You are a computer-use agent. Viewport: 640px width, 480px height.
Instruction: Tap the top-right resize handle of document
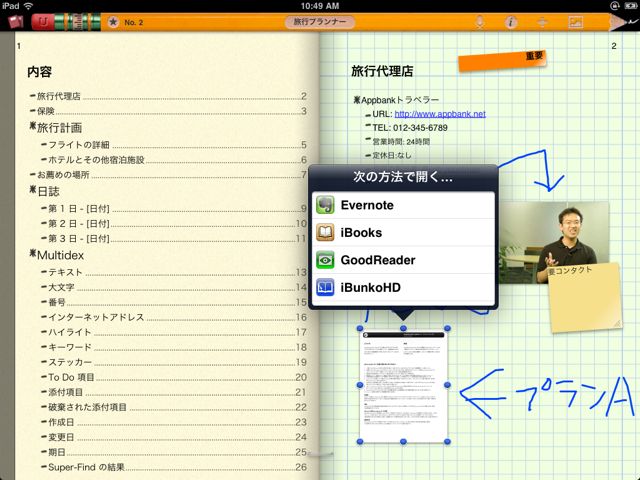click(x=447, y=329)
